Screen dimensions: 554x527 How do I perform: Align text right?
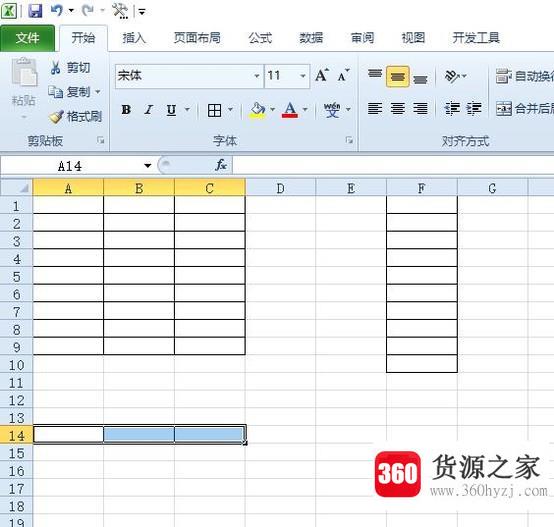point(420,109)
